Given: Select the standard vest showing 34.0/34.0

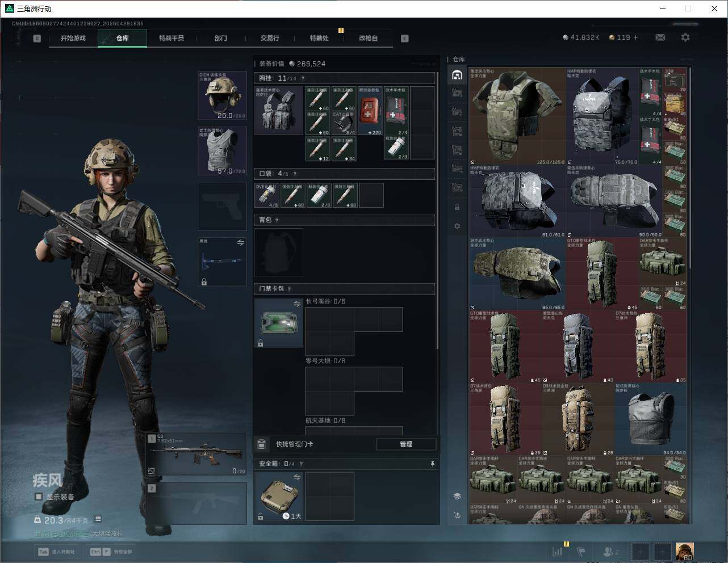Looking at the screenshot, I should [x=651, y=419].
